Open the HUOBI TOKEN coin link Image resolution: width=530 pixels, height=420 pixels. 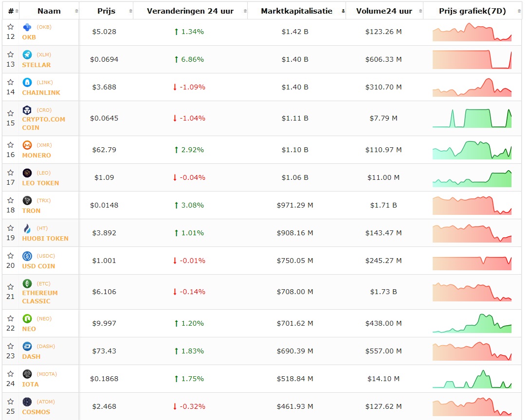point(45,239)
